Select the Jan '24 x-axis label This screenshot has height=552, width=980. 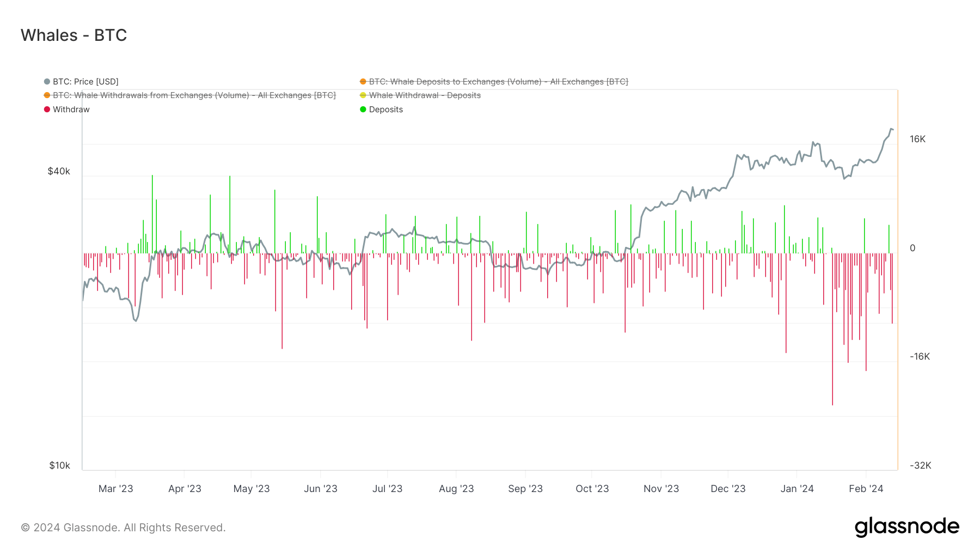tap(797, 489)
